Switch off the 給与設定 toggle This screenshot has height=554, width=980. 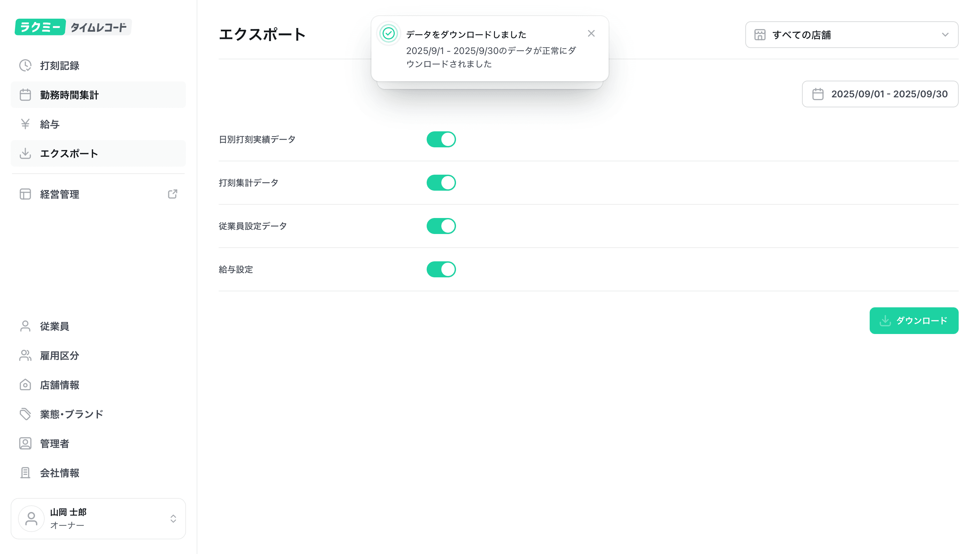pos(441,269)
